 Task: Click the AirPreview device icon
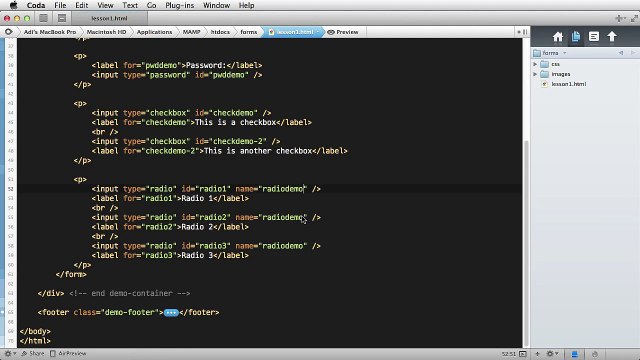point(53,353)
